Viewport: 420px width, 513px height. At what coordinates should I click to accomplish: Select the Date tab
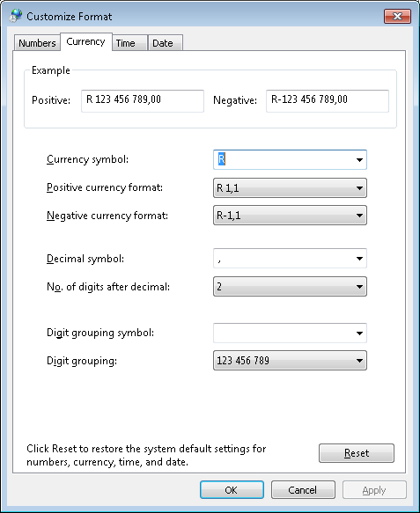click(166, 43)
